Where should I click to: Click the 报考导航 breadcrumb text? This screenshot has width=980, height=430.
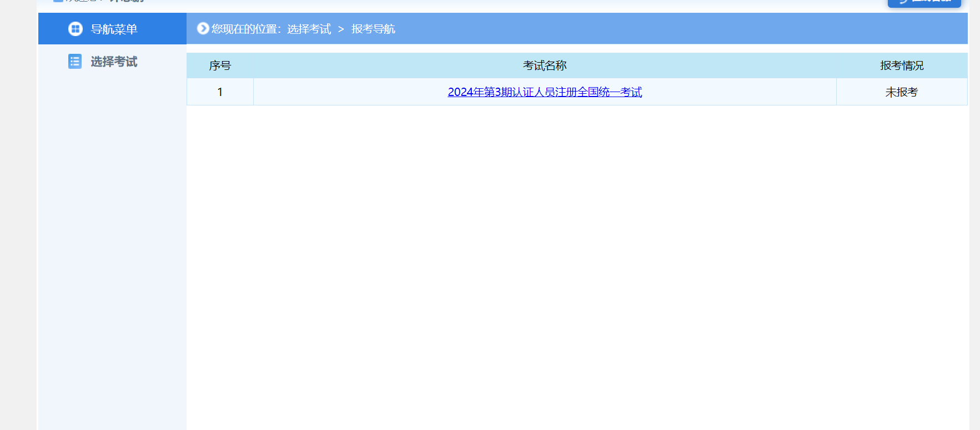(373, 29)
